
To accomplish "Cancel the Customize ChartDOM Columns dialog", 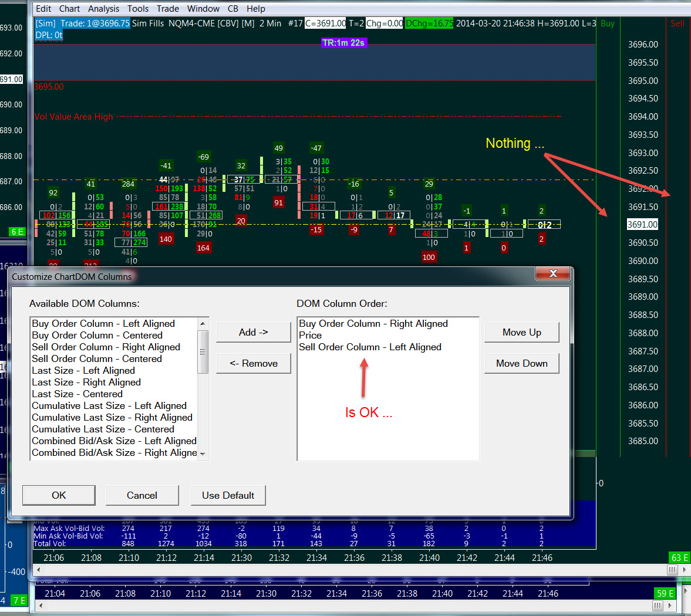I will pos(142,495).
